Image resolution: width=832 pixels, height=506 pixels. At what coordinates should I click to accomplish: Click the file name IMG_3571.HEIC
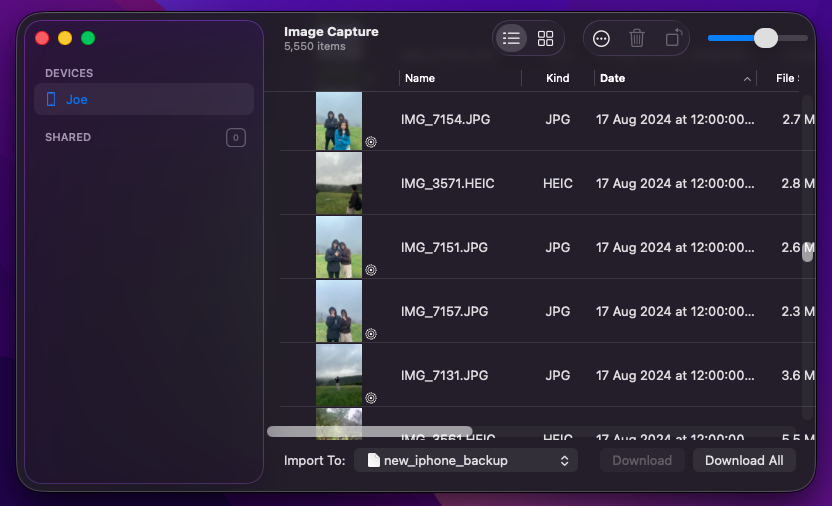[x=447, y=184]
